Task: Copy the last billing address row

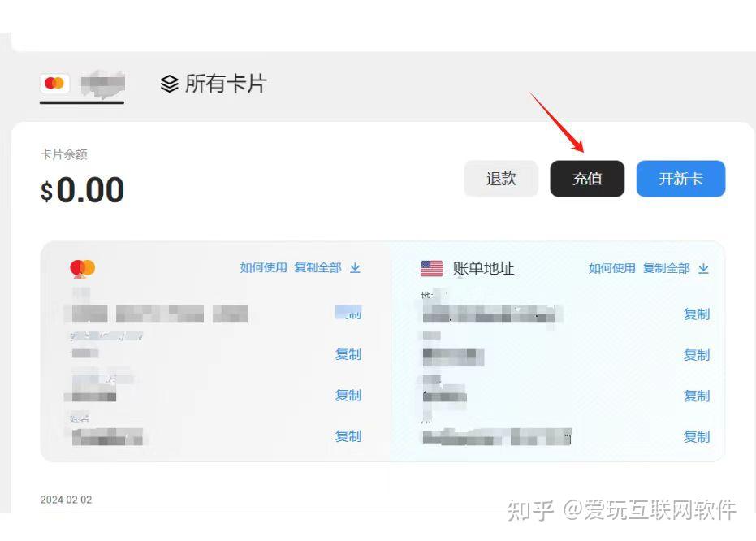Action: tap(697, 437)
